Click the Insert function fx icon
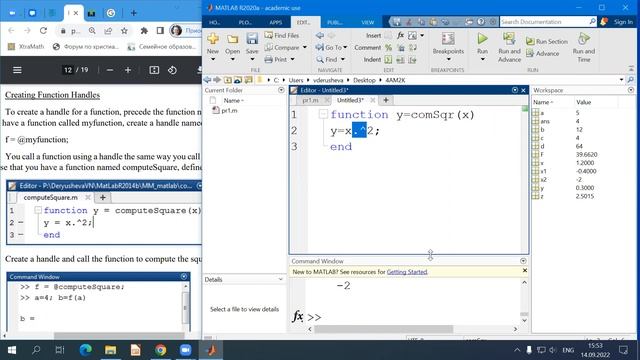This screenshot has width=640, height=360. point(400,36)
